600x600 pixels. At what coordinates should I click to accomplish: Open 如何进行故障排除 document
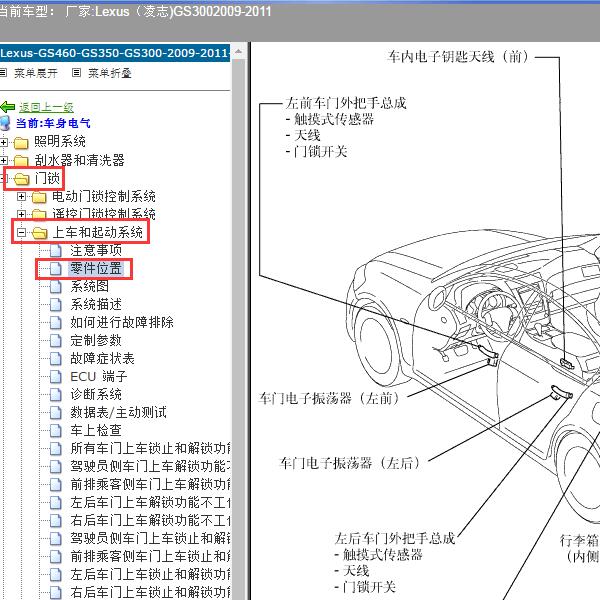coord(122,322)
